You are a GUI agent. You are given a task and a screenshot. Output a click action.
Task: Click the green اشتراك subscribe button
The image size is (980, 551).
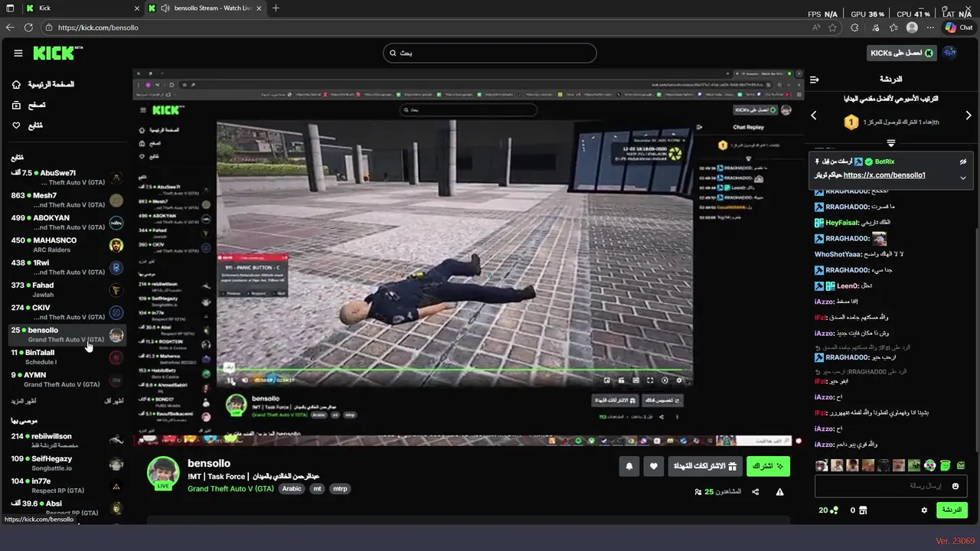pyautogui.click(x=768, y=466)
